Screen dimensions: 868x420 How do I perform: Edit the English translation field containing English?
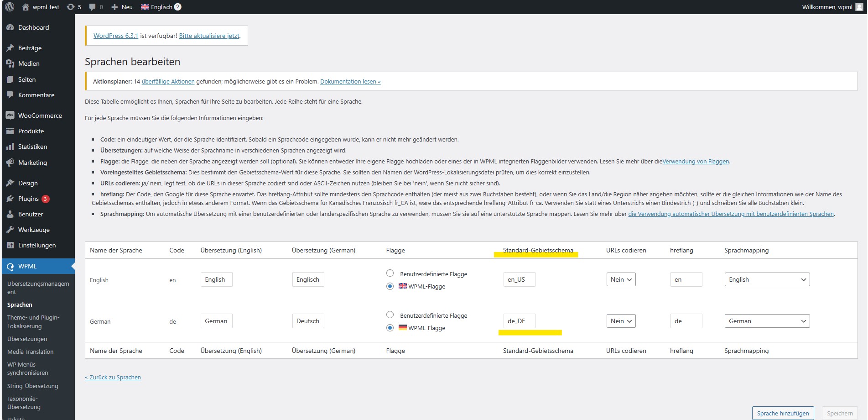click(x=216, y=279)
